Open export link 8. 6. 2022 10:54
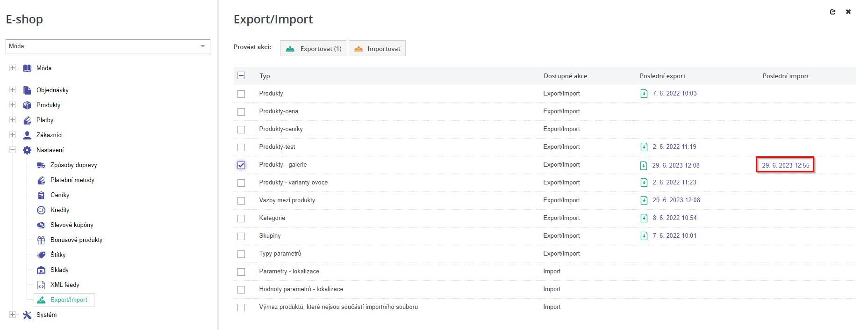 coord(674,218)
